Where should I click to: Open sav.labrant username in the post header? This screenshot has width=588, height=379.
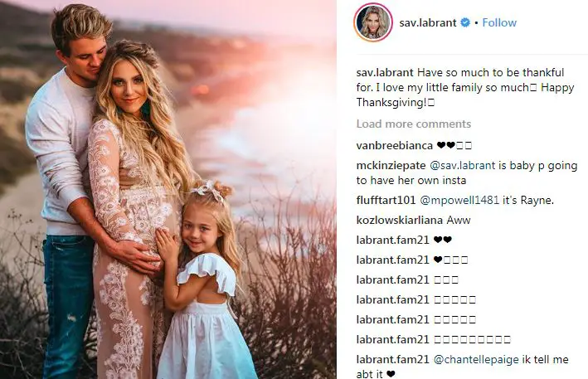(x=428, y=22)
